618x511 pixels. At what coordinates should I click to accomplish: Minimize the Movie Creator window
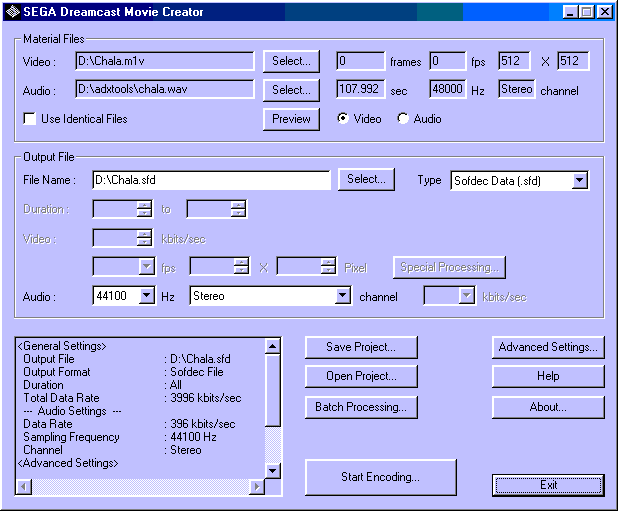coord(570,12)
